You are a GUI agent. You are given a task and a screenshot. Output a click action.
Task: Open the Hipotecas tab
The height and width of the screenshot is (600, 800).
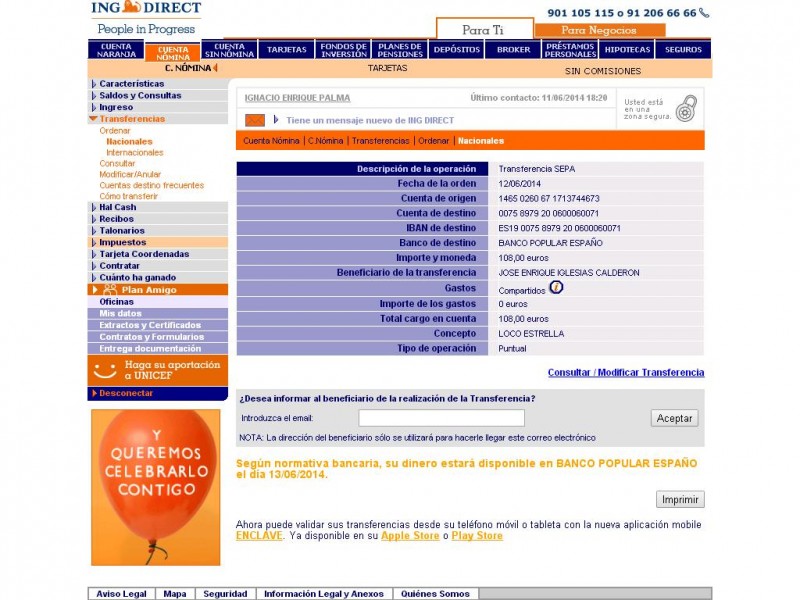pyautogui.click(x=627, y=49)
